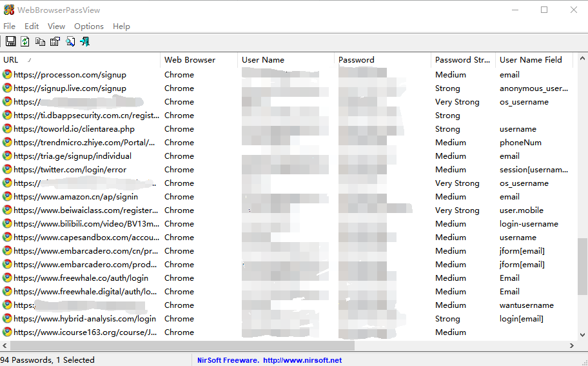Screen dimensions: 588x366
Task: Click the horizontal scrollbar left arrow
Action: click(x=5, y=345)
